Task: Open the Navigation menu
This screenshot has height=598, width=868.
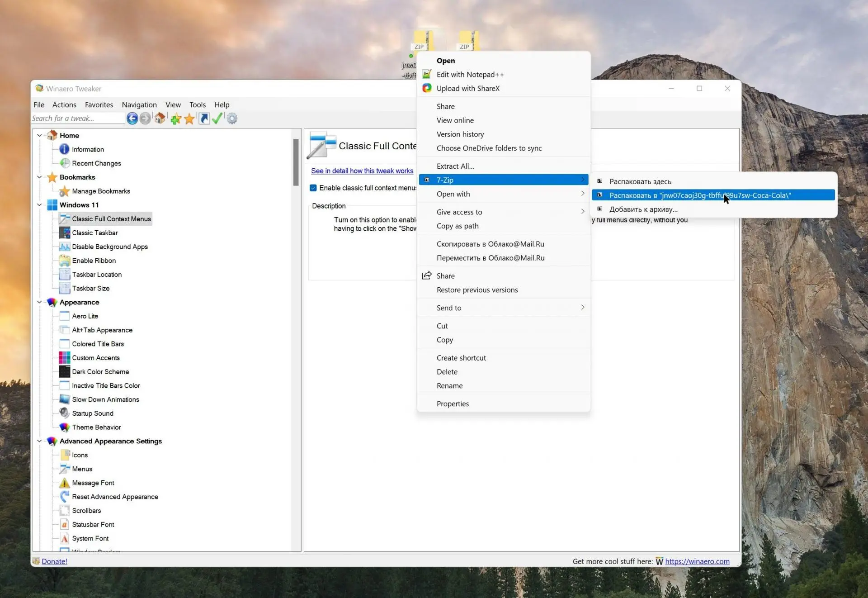Action: (x=139, y=104)
